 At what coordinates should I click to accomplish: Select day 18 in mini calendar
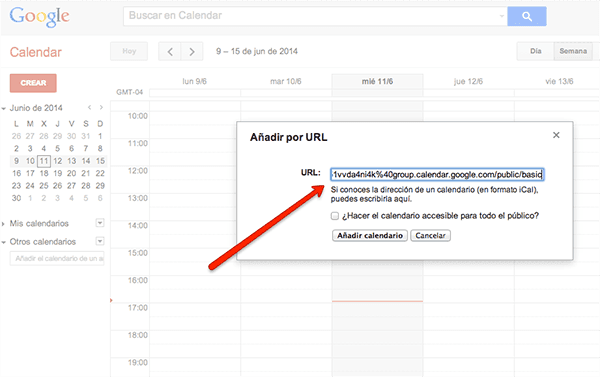tap(44, 173)
